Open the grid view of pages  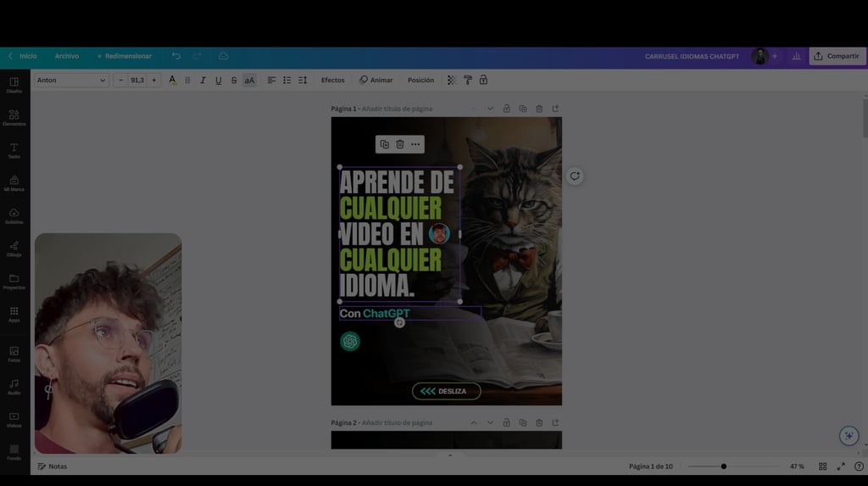click(822, 466)
